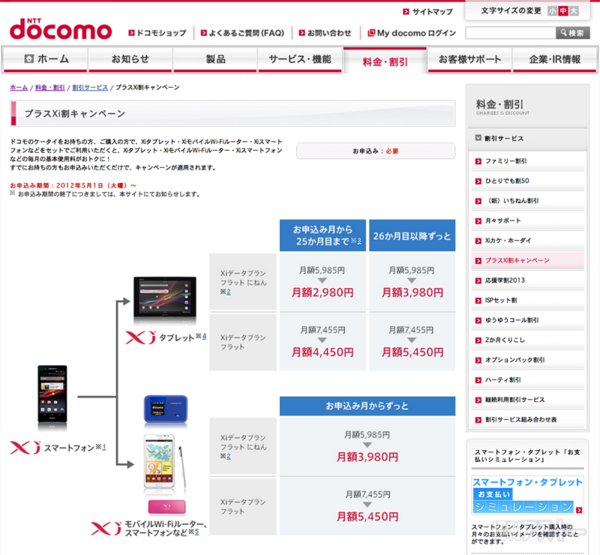Open 企業・IR情報 navigation tab
The width and height of the screenshot is (600, 555).
[554, 59]
